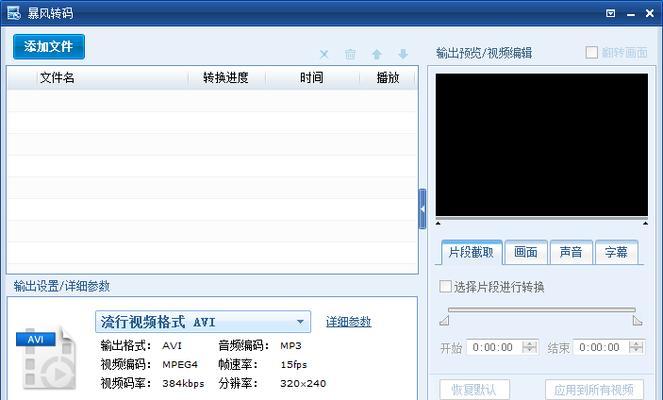Click the 应用到所有视频 button
This screenshot has height=400, width=663.
click(594, 389)
